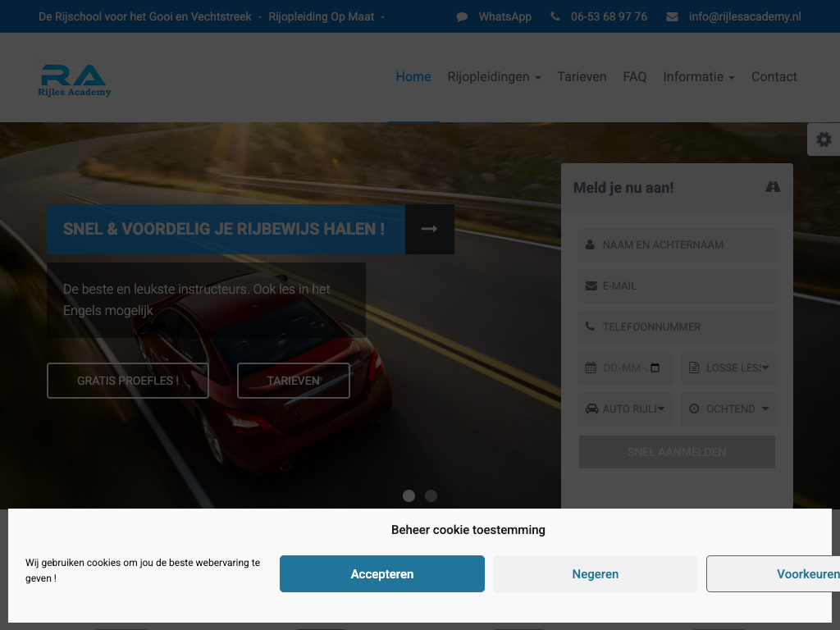Open the Ochtend time dropdown
The height and width of the screenshot is (630, 840).
tap(728, 409)
